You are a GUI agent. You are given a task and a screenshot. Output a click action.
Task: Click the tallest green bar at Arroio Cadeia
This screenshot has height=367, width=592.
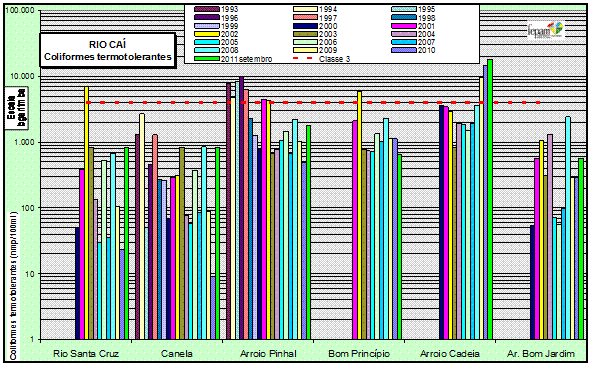click(x=490, y=199)
